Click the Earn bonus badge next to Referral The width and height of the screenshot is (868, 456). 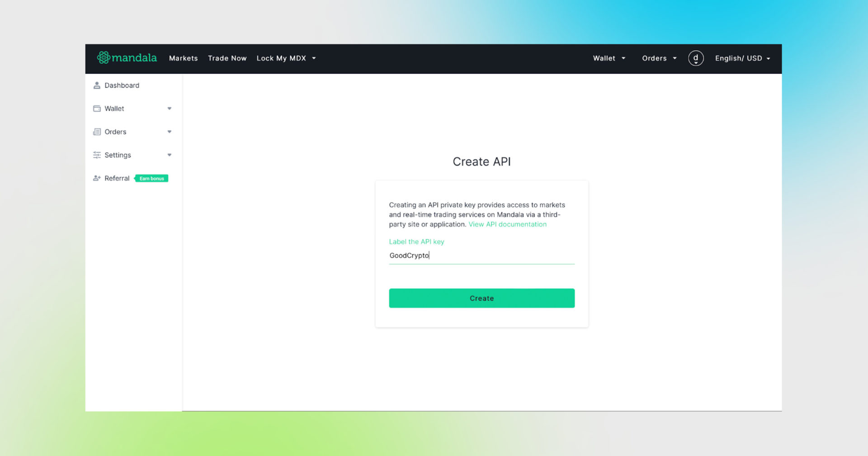point(151,178)
